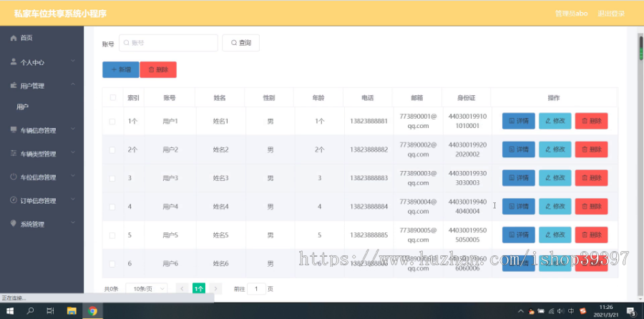Open 详情 for 用户1

(518, 121)
